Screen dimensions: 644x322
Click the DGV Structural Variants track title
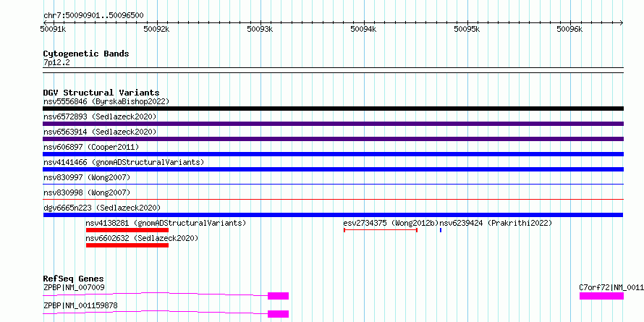101,93
